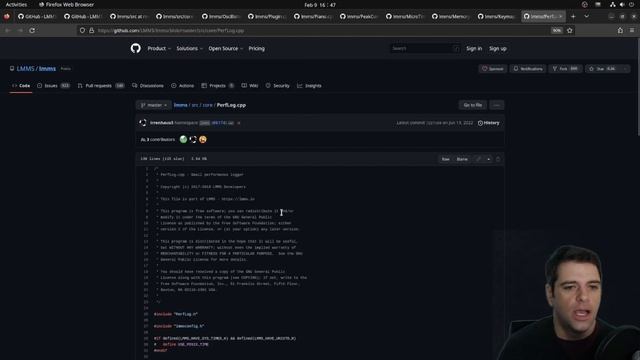640x360 pixels.
Task: Click the core breadcrumb link
Action: [x=207, y=105]
